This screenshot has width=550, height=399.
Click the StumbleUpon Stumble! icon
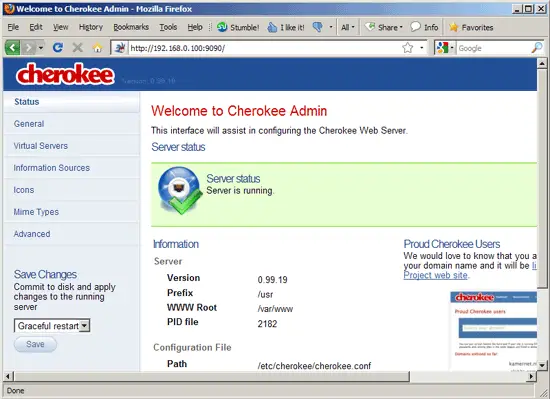pos(222,27)
